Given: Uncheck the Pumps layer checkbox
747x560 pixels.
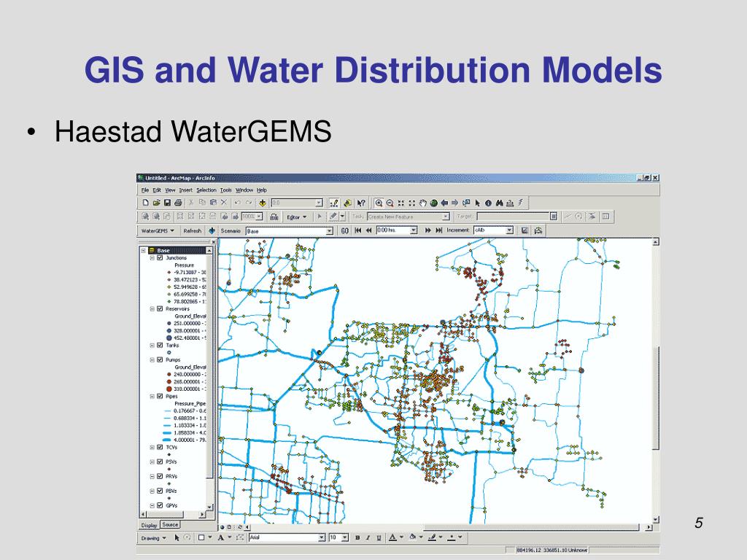Looking at the screenshot, I should pos(160,359).
